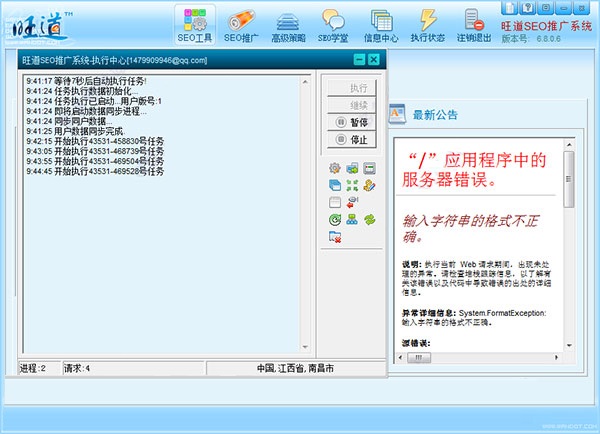Click the log panel scroll up arrow

[x=305, y=82]
